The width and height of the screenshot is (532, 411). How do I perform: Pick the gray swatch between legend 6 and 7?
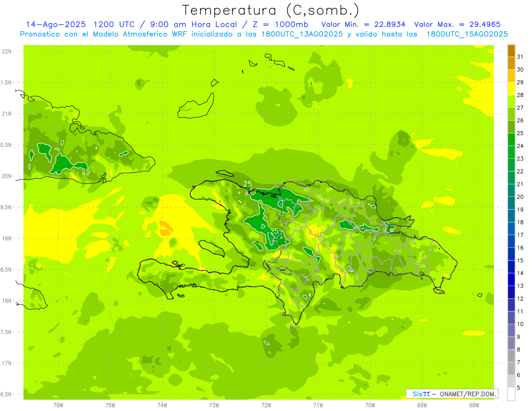pos(511,368)
